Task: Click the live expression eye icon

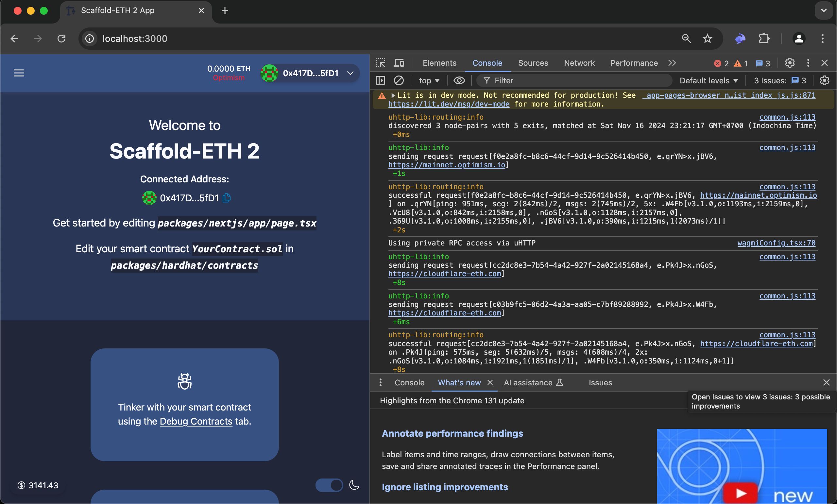Action: (x=459, y=80)
